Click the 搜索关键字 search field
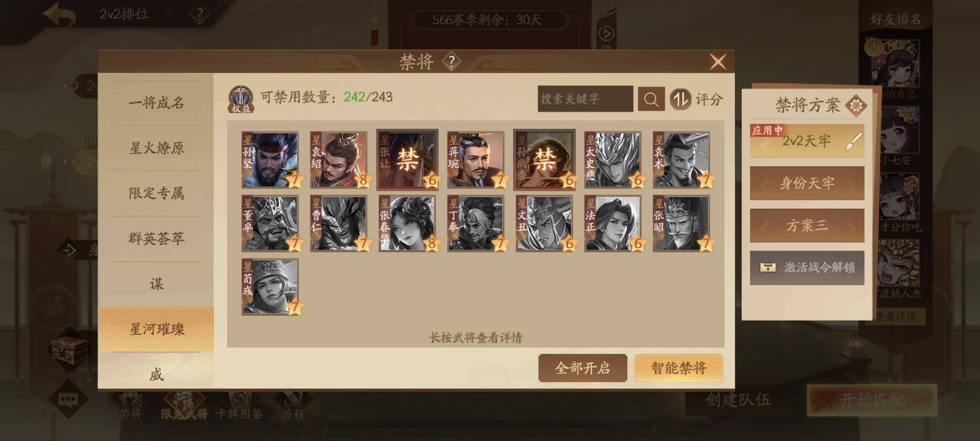 pyautogui.click(x=585, y=99)
